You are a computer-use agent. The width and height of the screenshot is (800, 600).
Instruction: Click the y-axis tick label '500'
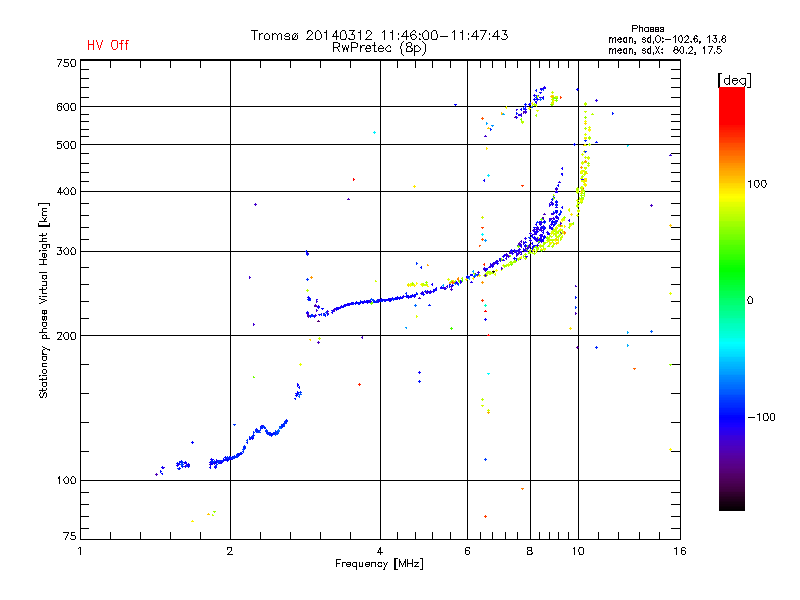66,145
